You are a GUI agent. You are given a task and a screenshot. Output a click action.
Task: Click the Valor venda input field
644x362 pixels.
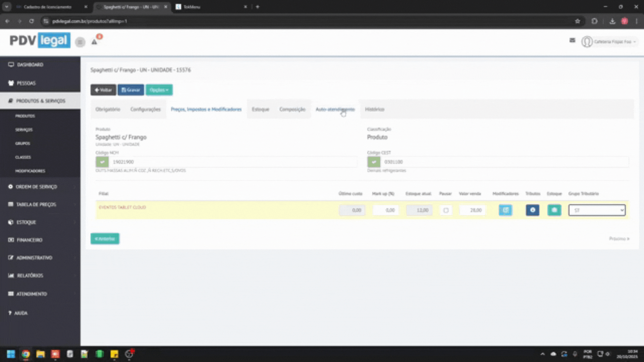(472, 210)
